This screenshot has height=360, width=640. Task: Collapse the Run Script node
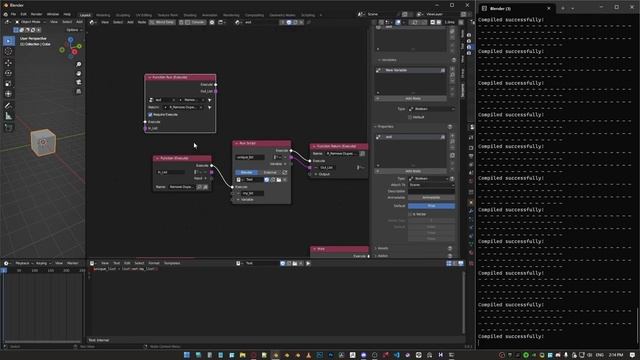[236, 143]
